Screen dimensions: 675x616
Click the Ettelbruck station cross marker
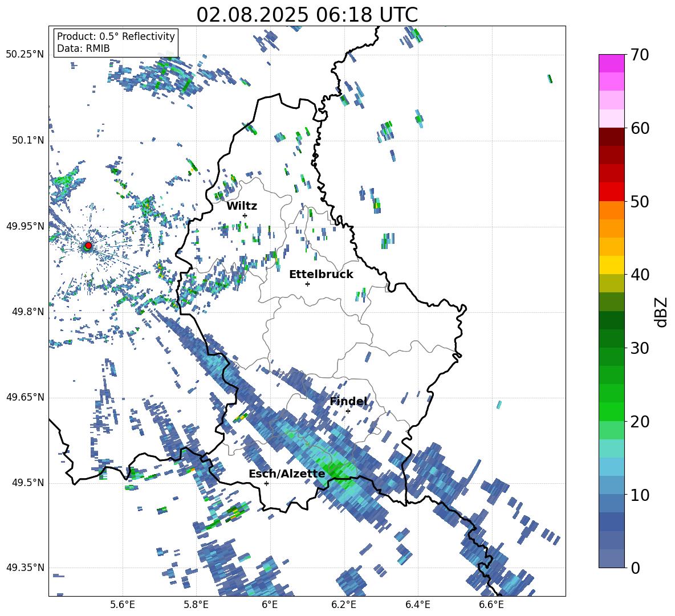click(x=307, y=284)
